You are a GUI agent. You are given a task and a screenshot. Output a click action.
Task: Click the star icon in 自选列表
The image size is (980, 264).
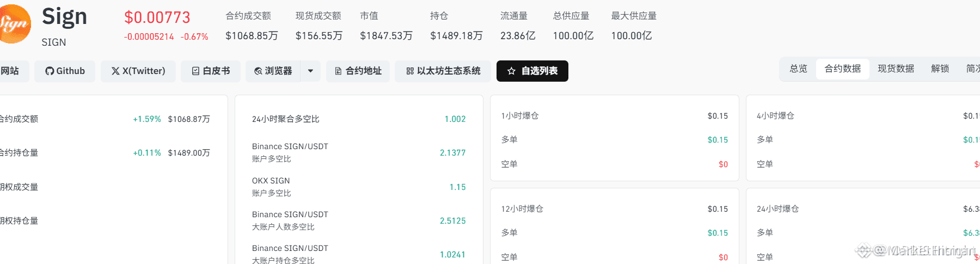[x=511, y=71]
